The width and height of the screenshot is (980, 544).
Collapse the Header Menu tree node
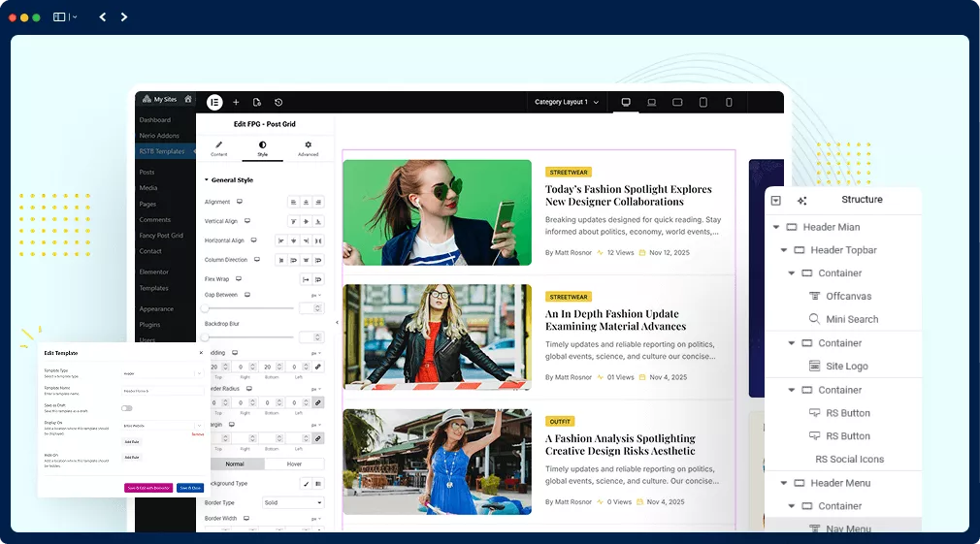(784, 484)
